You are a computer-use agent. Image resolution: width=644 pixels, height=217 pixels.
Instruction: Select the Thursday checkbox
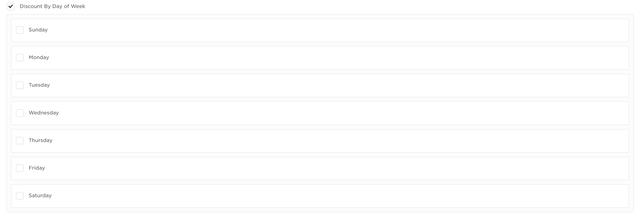coord(20,141)
